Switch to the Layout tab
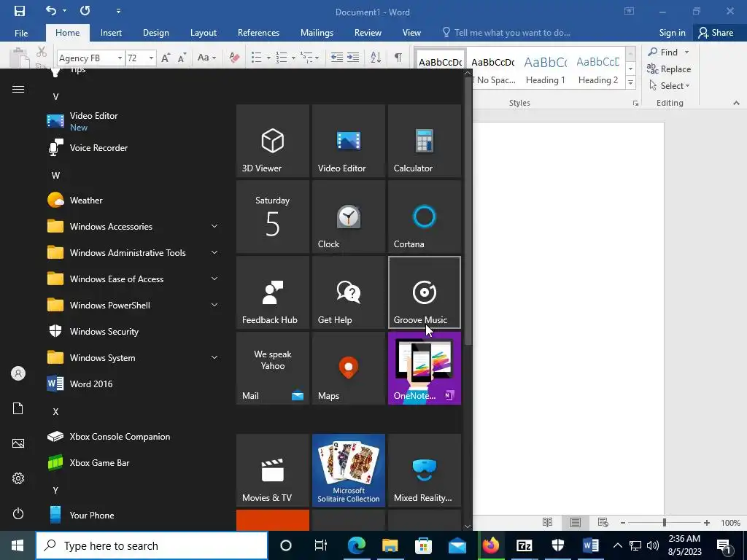The width and height of the screenshot is (747, 560). (x=204, y=33)
